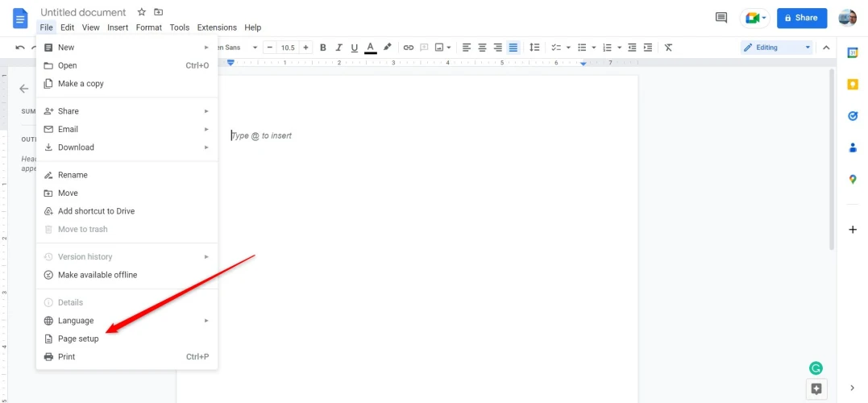Image resolution: width=868 pixels, height=403 pixels.
Task: Select Page setup from File menu
Action: pos(78,339)
